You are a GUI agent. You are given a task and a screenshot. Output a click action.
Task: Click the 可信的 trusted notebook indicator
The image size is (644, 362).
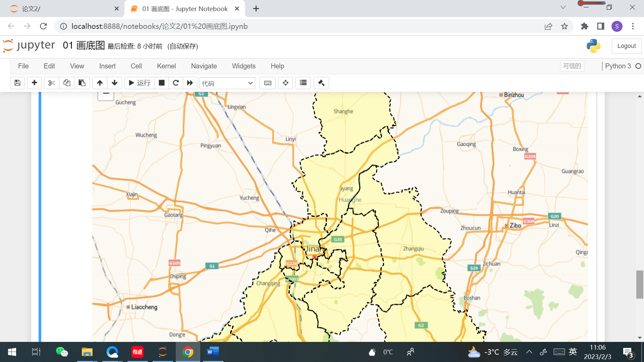(x=572, y=66)
